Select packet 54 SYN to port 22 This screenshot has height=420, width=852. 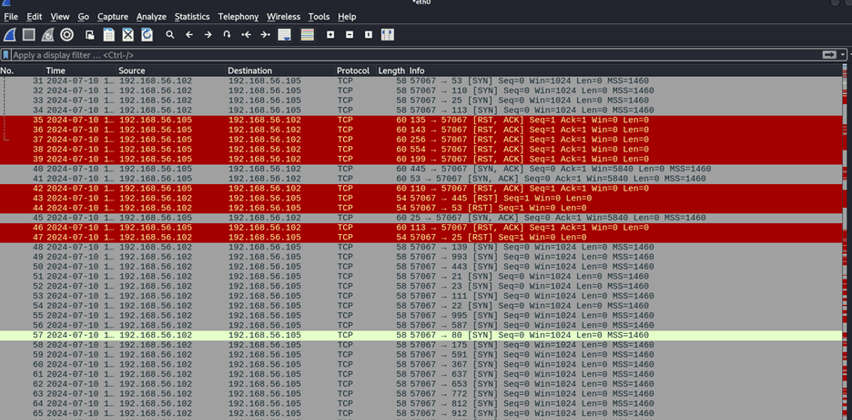click(421, 306)
